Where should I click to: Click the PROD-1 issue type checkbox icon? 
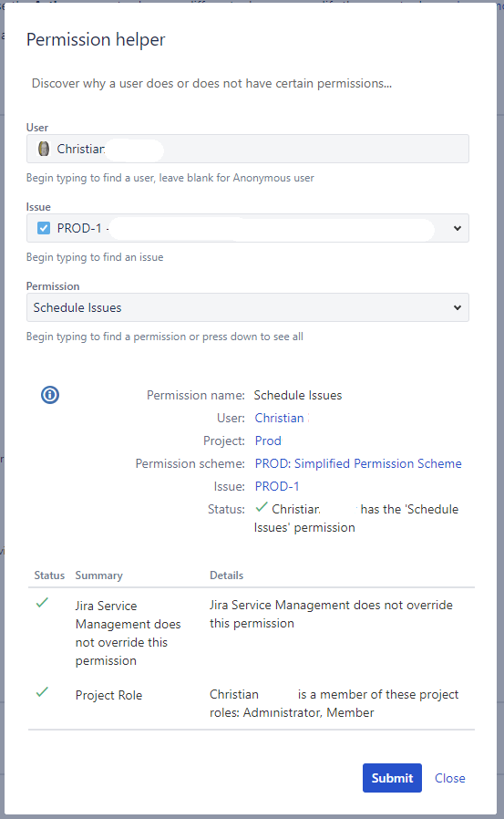tap(44, 228)
